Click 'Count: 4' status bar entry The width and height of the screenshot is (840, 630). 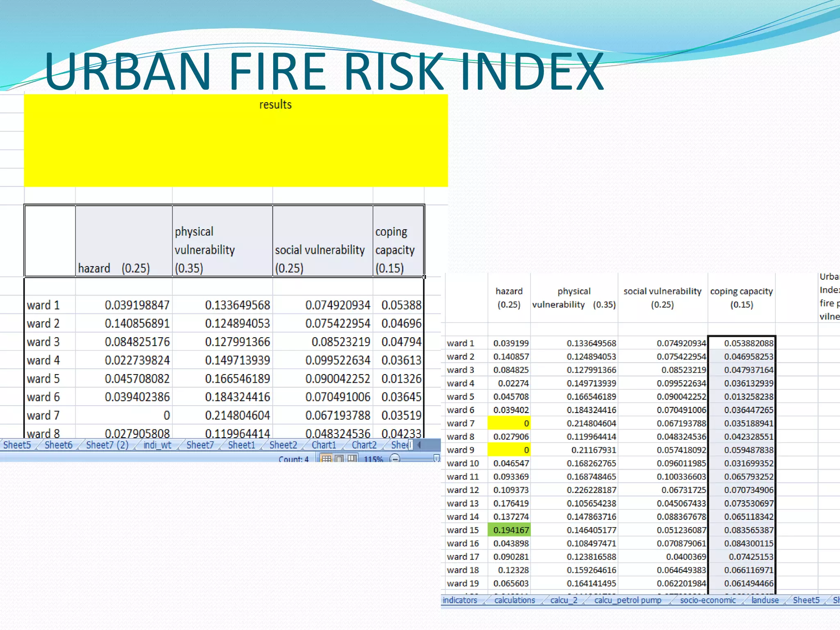294,459
